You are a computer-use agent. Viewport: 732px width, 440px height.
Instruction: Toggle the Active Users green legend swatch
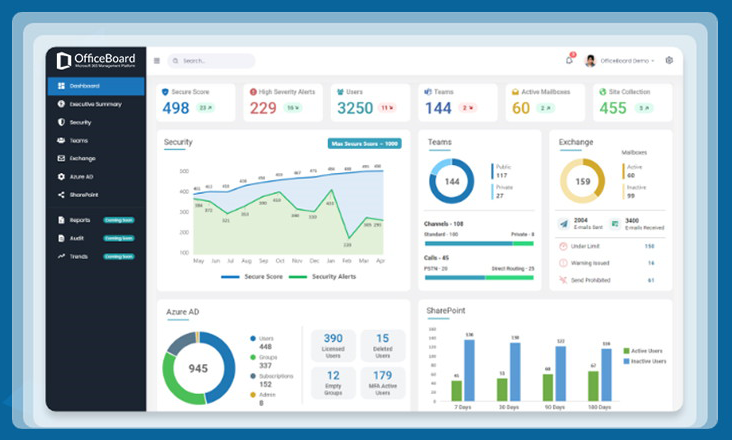click(x=626, y=351)
